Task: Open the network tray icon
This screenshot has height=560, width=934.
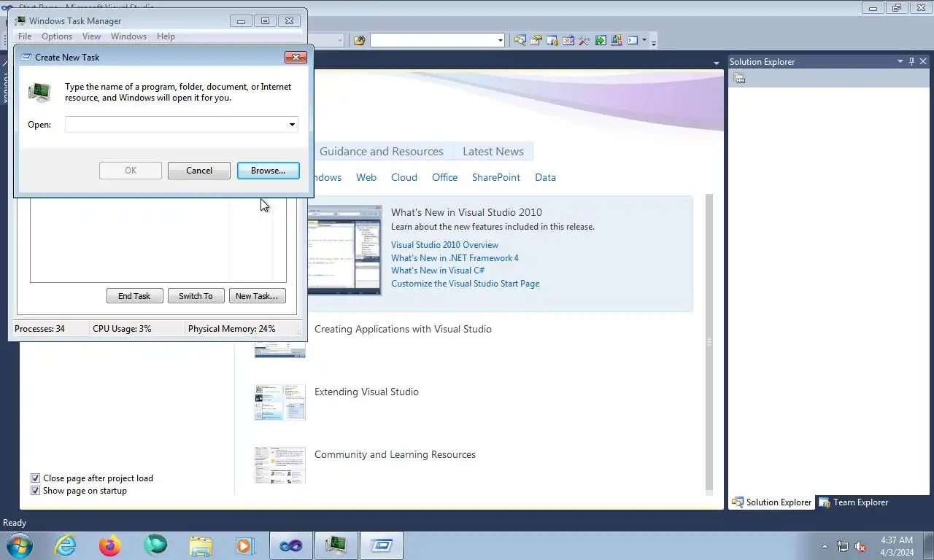Action: (843, 546)
